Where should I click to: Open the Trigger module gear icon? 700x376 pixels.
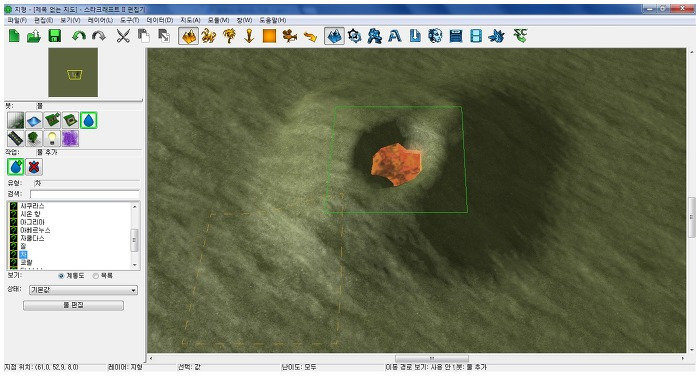pyautogui.click(x=354, y=36)
